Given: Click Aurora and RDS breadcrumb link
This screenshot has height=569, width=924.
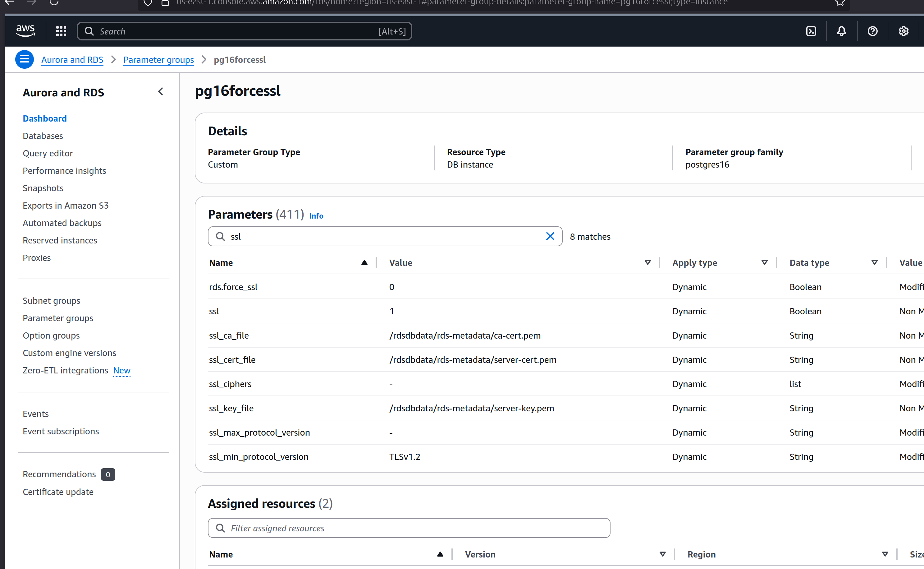Looking at the screenshot, I should [x=72, y=59].
